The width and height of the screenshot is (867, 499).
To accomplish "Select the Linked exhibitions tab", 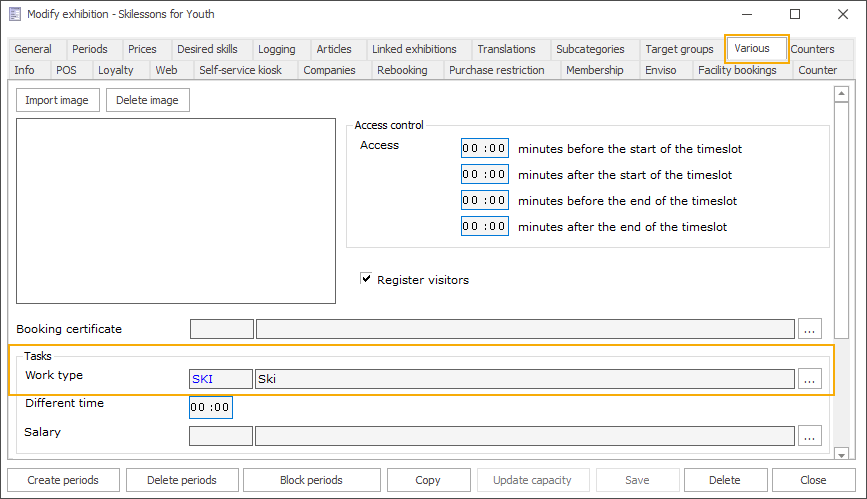I will coord(414,49).
